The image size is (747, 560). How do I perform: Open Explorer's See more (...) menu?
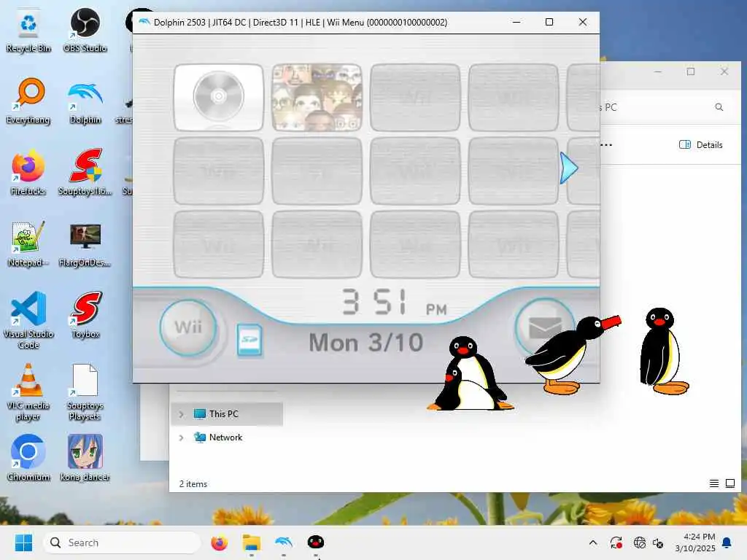tap(606, 145)
